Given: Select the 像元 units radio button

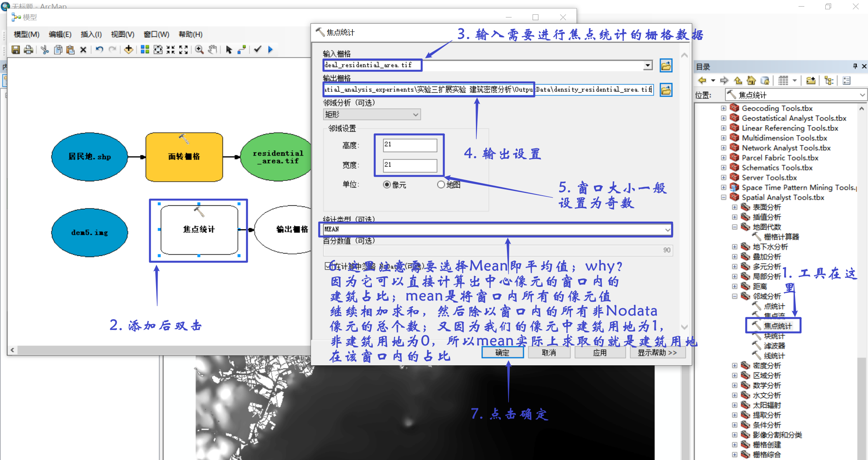Looking at the screenshot, I should (x=387, y=185).
